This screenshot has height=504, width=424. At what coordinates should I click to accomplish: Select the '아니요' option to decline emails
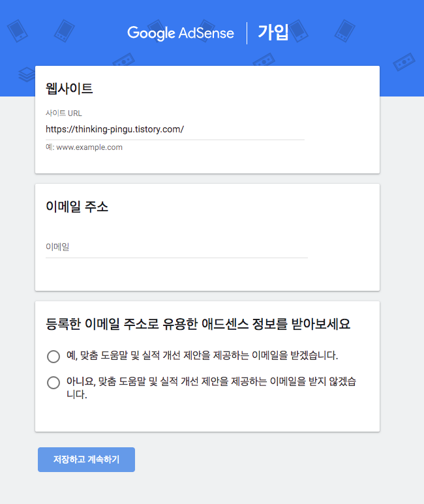(x=53, y=383)
